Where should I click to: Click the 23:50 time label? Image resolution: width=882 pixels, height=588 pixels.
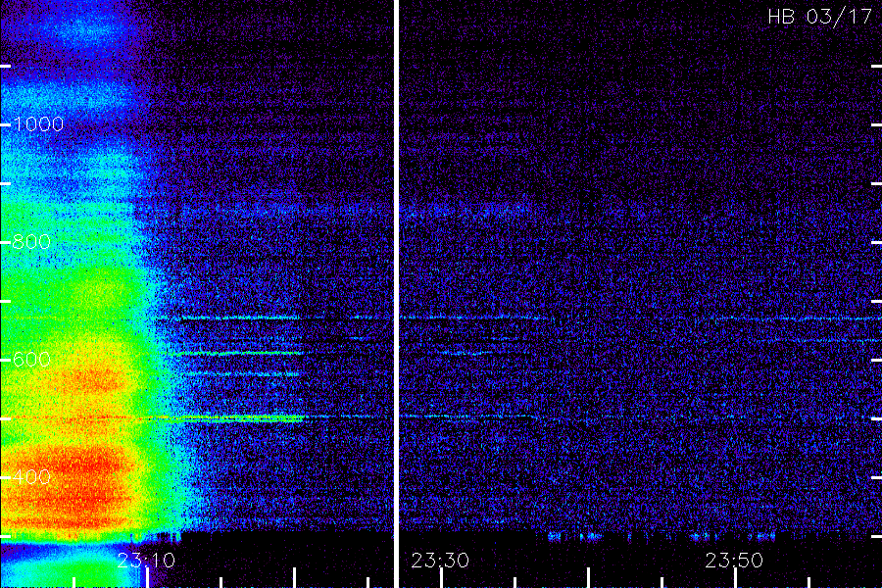[734, 561]
